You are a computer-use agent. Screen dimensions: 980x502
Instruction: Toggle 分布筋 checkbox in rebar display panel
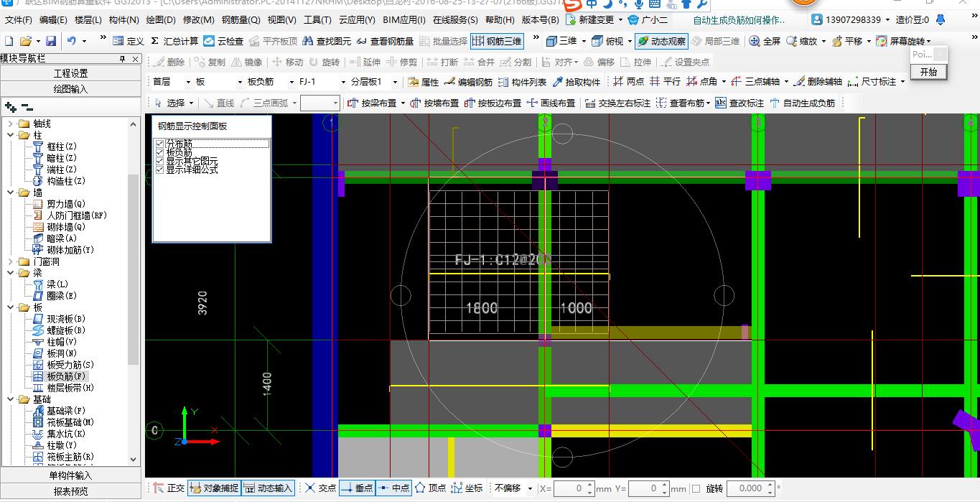click(160, 144)
